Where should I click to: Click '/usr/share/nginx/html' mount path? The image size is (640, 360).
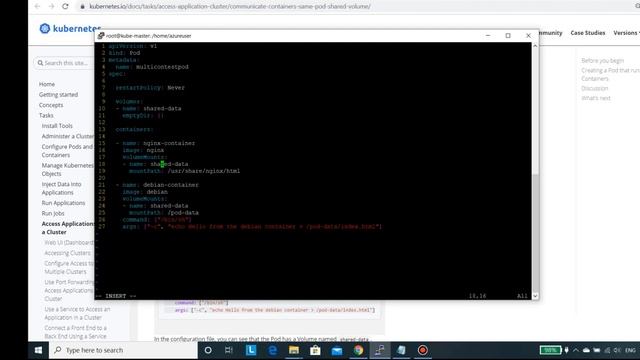click(x=204, y=171)
